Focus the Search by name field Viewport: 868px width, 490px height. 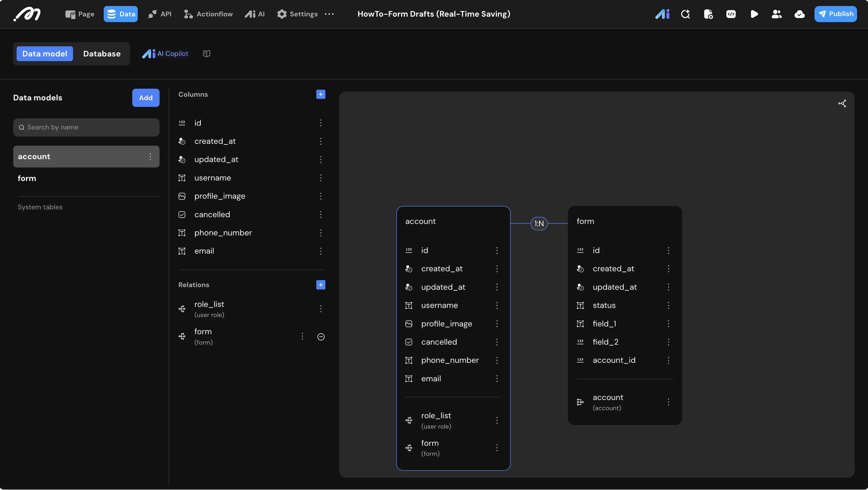coord(86,127)
